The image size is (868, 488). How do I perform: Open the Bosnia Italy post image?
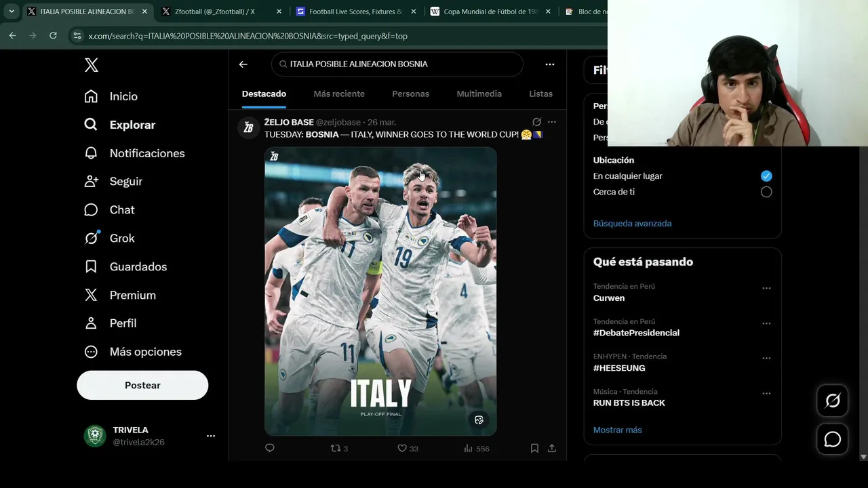coord(380,291)
